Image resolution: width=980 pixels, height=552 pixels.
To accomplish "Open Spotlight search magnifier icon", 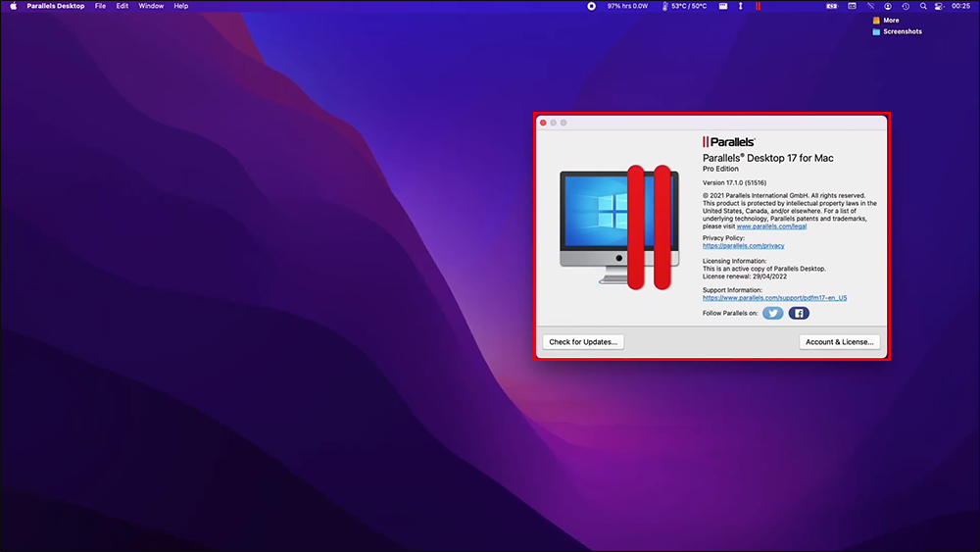I will [923, 6].
